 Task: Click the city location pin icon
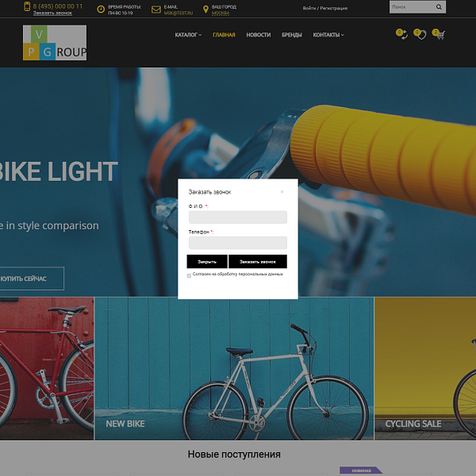coord(206,10)
